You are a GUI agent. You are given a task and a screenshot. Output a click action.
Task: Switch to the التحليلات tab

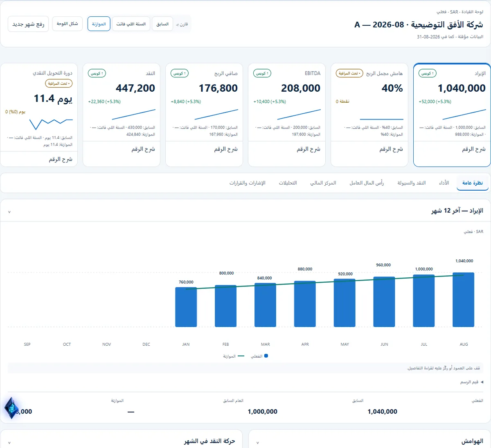(288, 183)
